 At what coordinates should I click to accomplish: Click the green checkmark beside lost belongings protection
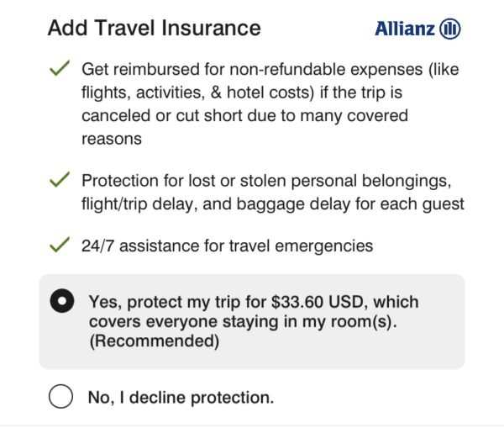tap(60, 179)
